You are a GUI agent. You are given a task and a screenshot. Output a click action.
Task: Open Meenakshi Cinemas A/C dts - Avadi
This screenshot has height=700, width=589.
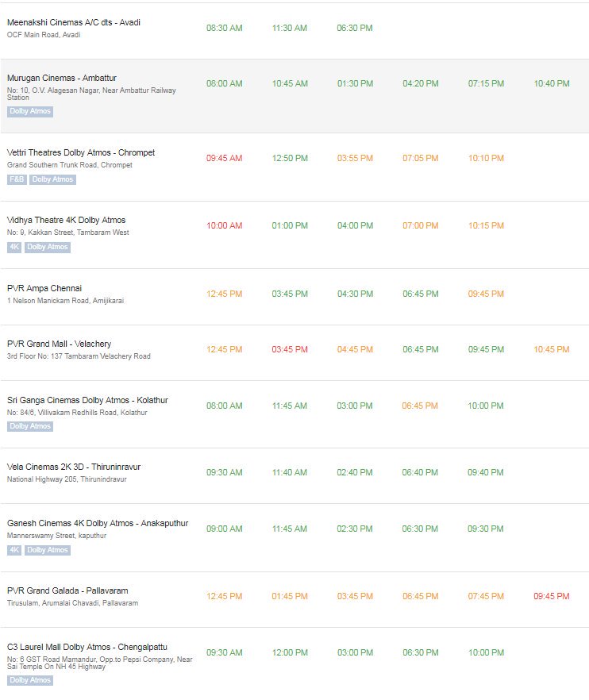(x=74, y=22)
